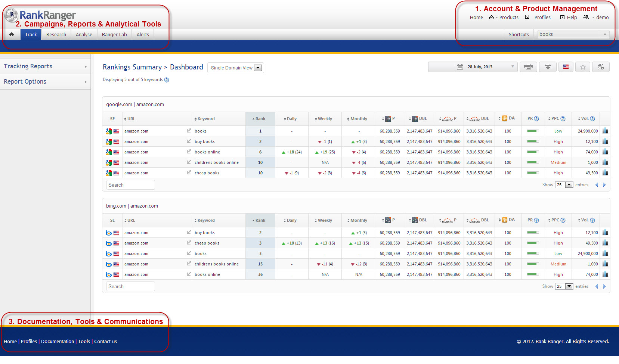
Task: Click the star favorite icon
Action: pyautogui.click(x=583, y=67)
